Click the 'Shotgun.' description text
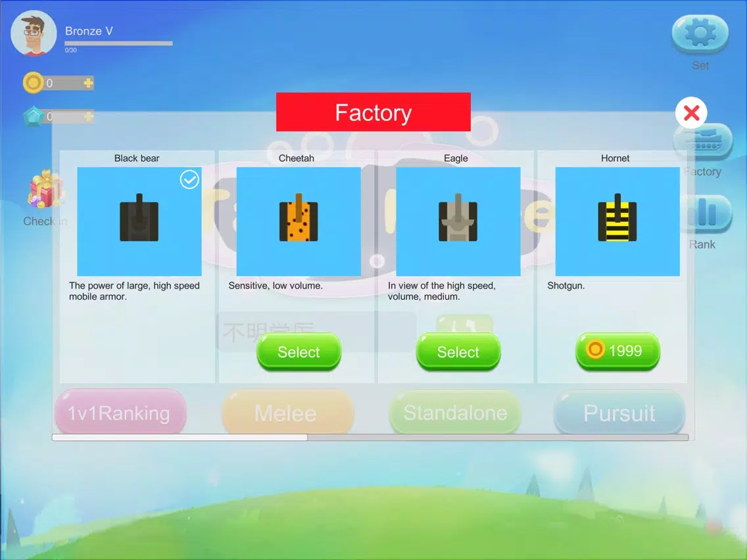747x560 pixels. (x=566, y=286)
